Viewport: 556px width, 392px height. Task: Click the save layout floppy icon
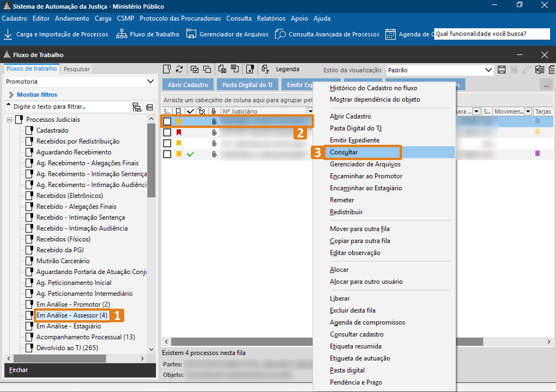tap(501, 70)
